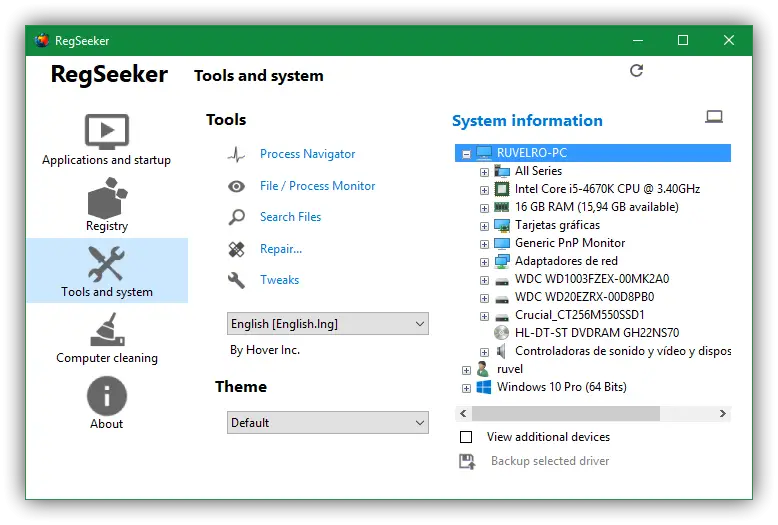This screenshot has width=778, height=525.
Task: Click the Tweaks wrench icon
Action: click(x=236, y=280)
